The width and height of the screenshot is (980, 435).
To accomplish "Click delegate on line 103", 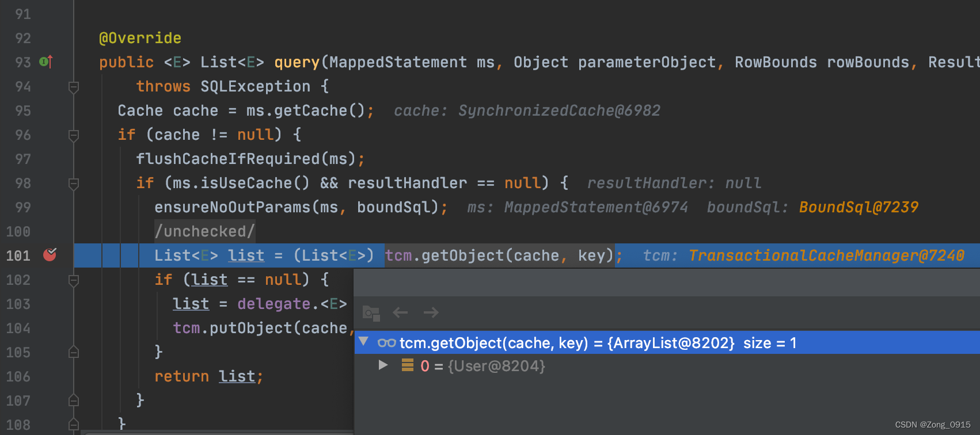I will click(274, 304).
